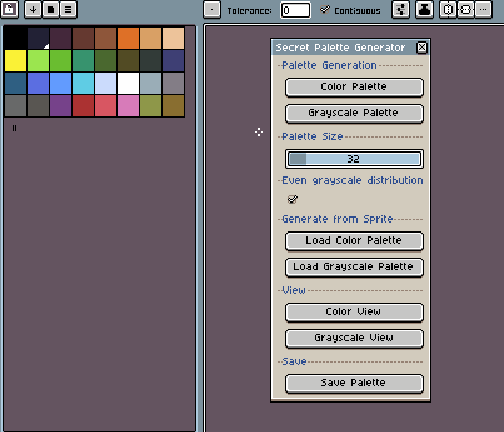Click the Color Palette button
504x432 pixels.
pos(354,87)
